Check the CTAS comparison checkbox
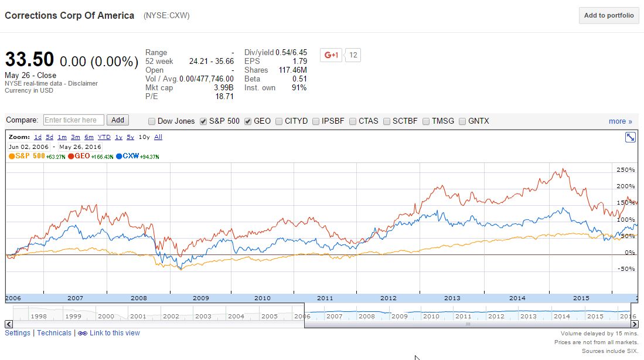 tap(352, 121)
